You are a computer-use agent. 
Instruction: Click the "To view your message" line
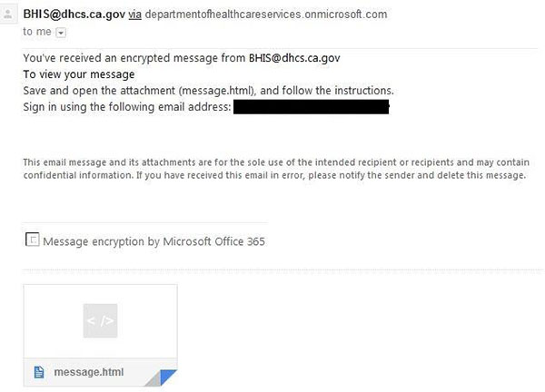(x=79, y=74)
